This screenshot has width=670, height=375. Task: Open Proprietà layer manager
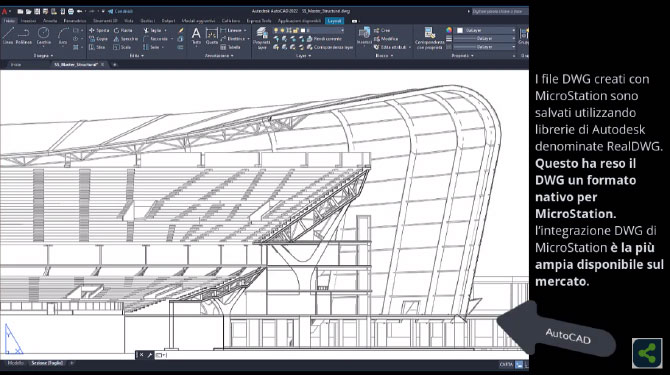(262, 38)
